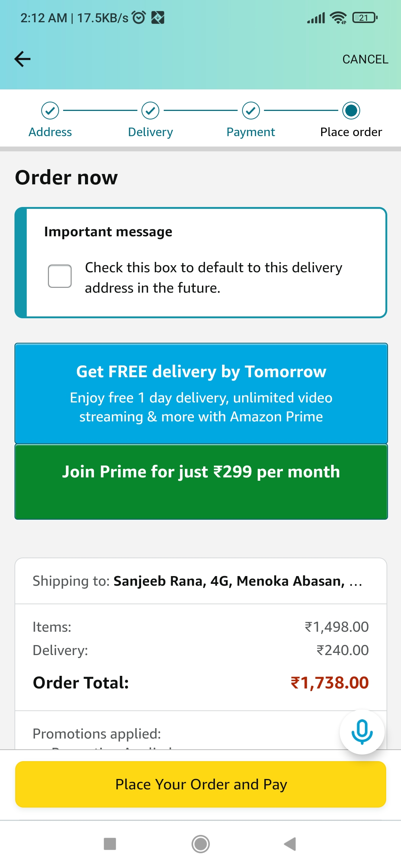Go to the Delivery step label
The image size is (401, 868).
(150, 132)
